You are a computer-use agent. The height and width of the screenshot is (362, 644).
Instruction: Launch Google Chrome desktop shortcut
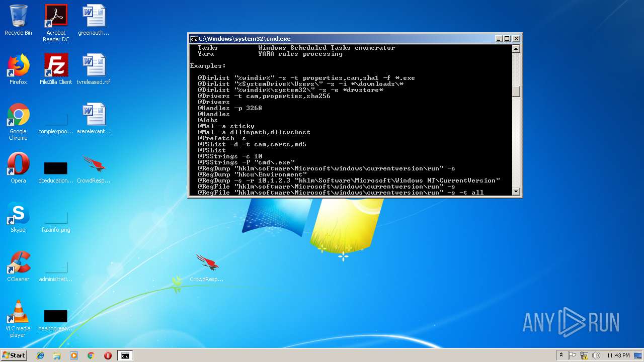[18, 122]
